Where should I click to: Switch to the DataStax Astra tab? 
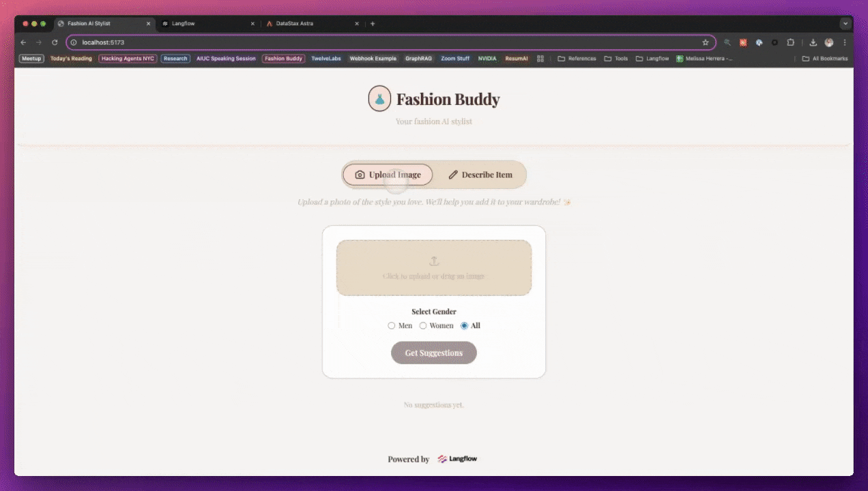click(x=294, y=23)
